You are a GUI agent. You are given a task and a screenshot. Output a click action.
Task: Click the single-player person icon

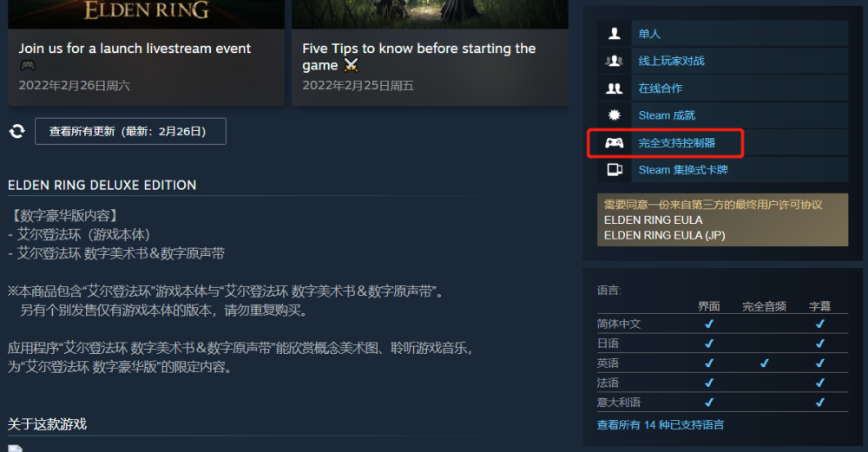615,34
